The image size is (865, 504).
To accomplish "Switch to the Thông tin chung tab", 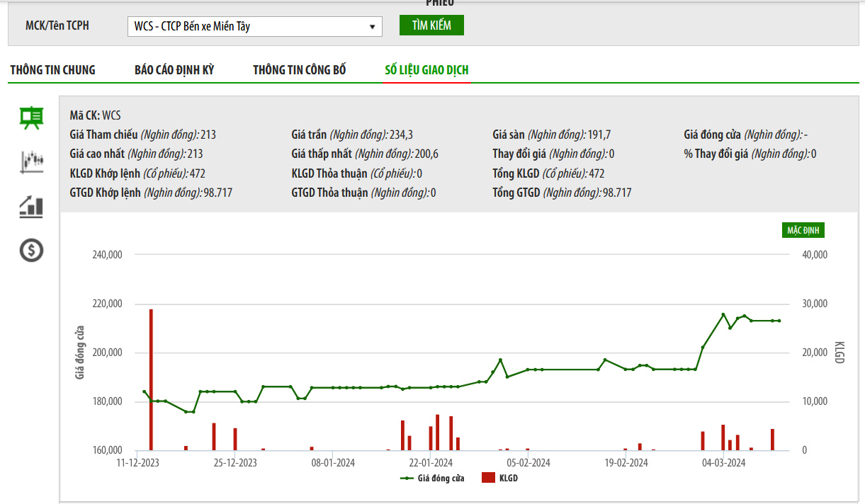I will pyautogui.click(x=52, y=70).
